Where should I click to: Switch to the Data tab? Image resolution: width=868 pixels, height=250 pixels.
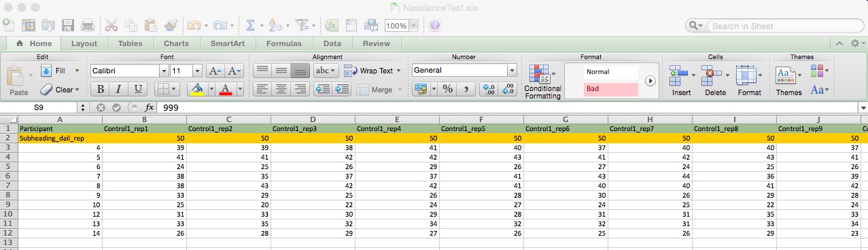click(x=332, y=43)
